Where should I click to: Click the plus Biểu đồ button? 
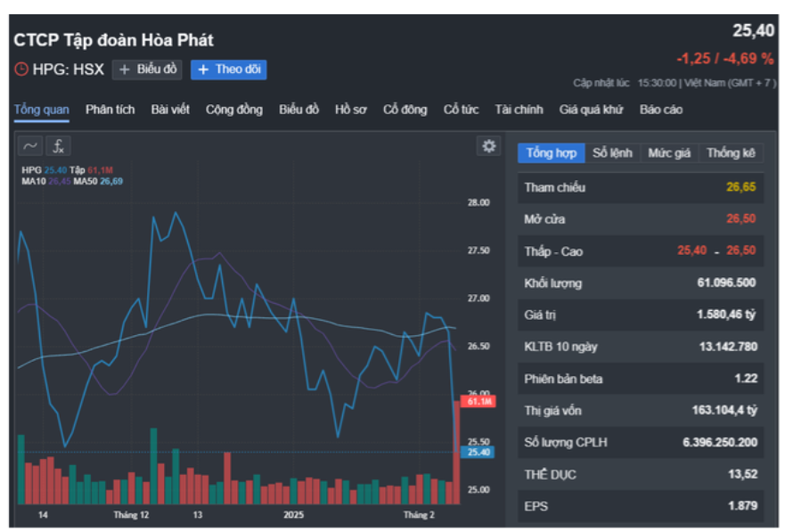point(147,70)
